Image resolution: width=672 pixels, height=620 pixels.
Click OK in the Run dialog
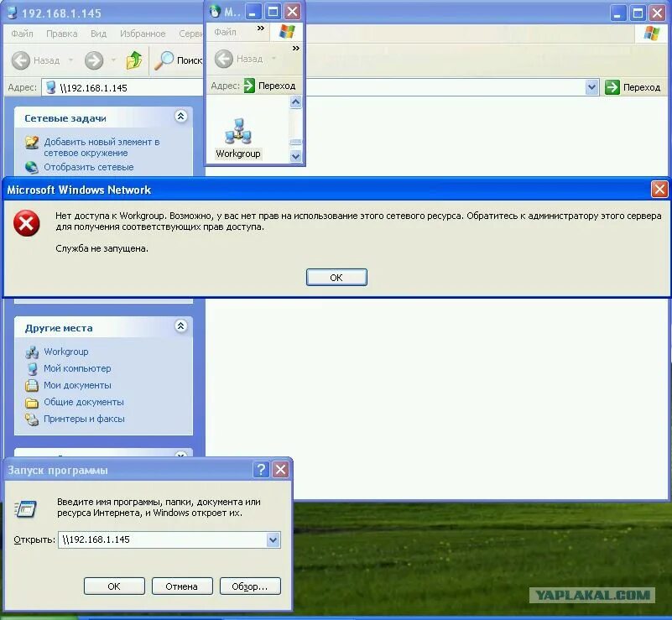point(114,586)
